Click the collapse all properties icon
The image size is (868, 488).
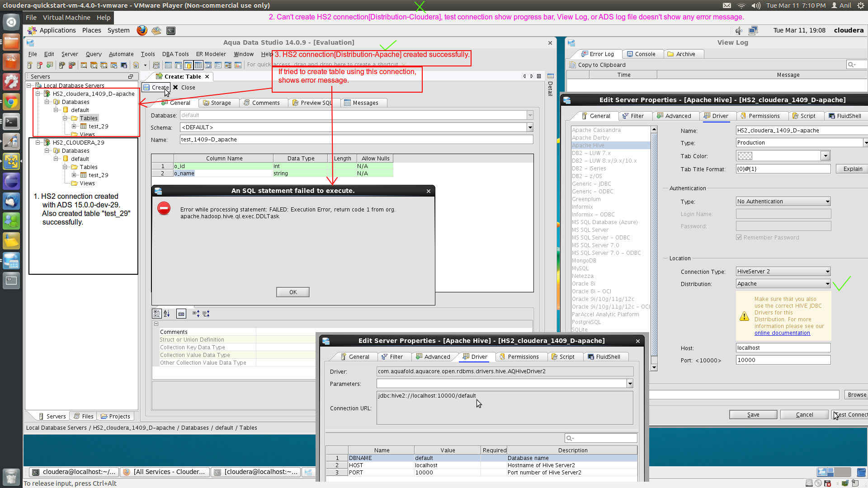[206, 314]
